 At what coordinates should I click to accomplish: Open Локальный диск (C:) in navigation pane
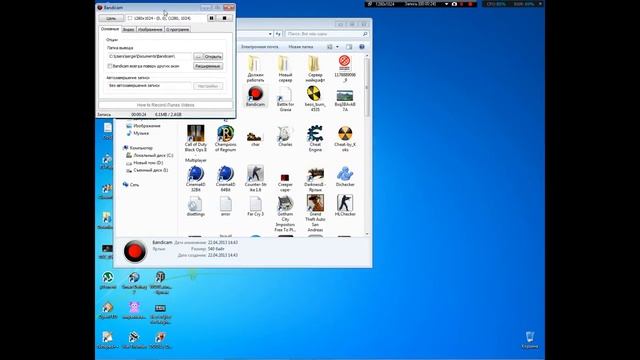(149, 155)
